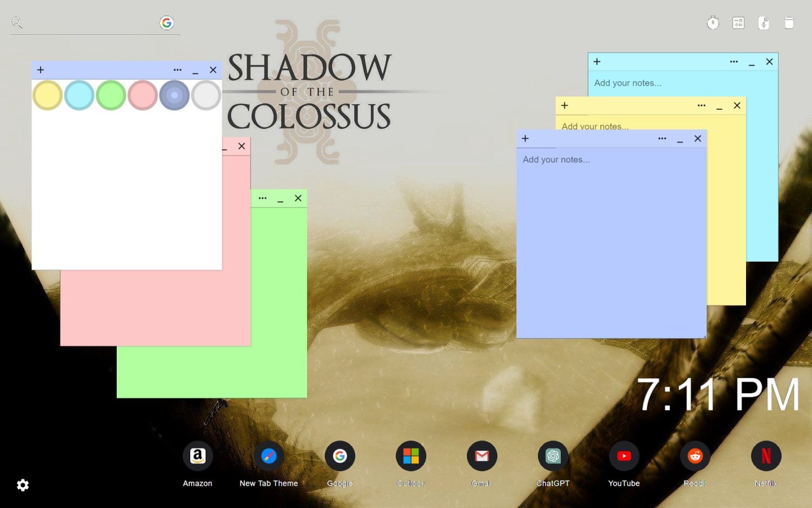Viewport: 812px width, 508px height.
Task: Close the periwinkle sticky note
Action: tap(698, 138)
